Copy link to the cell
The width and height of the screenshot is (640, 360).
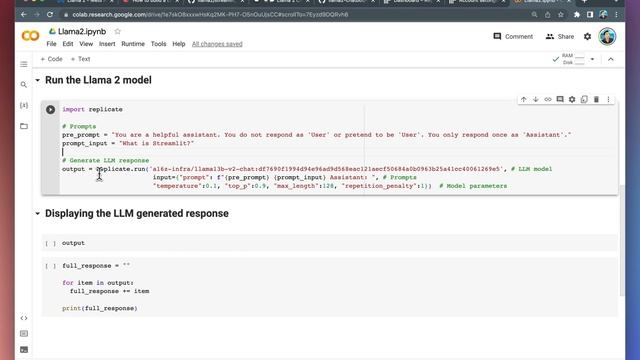pyautogui.click(x=548, y=100)
